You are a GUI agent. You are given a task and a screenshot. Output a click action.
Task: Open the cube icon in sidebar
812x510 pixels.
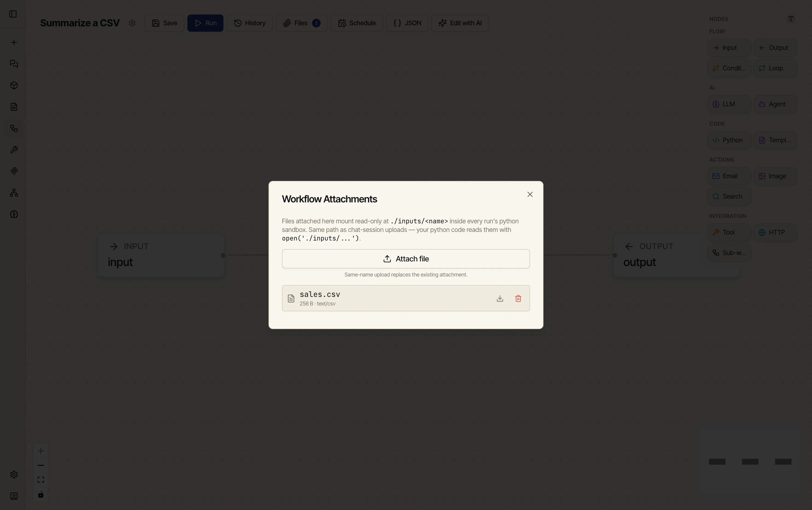(14, 85)
